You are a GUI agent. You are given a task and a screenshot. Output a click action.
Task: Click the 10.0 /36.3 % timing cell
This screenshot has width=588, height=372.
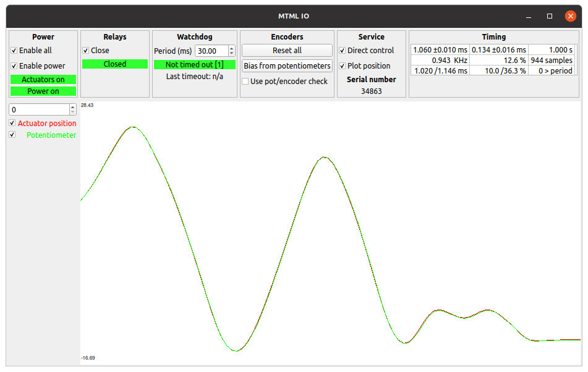pyautogui.click(x=499, y=71)
